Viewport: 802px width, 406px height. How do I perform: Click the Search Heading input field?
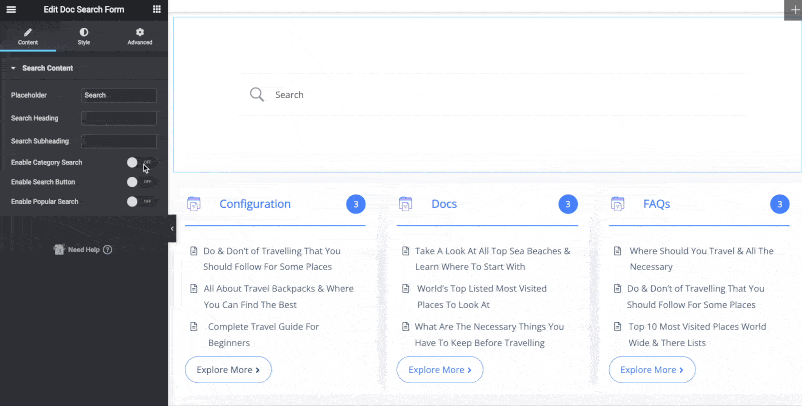click(119, 118)
